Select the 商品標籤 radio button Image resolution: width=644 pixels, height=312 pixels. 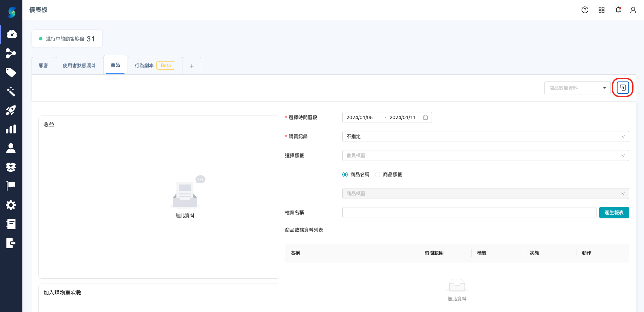(x=378, y=174)
